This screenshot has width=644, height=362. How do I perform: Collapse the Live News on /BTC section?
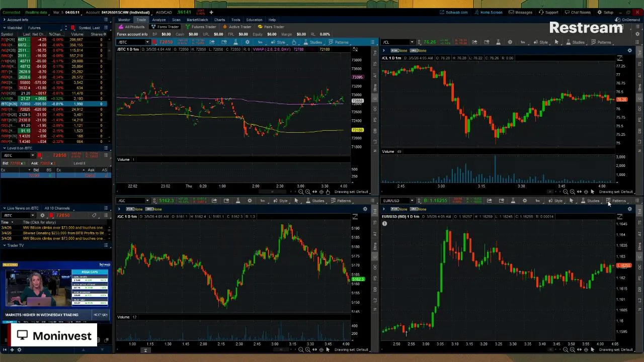tap(5, 208)
